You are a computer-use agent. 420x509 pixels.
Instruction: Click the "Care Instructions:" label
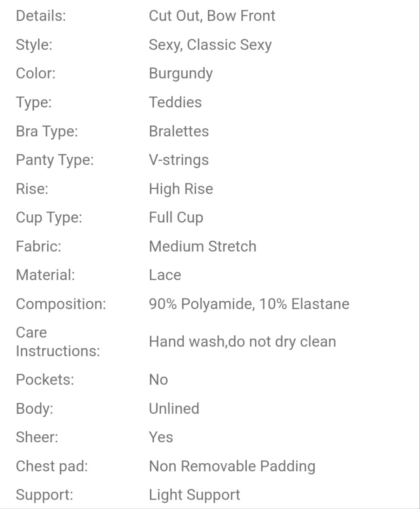tap(58, 342)
